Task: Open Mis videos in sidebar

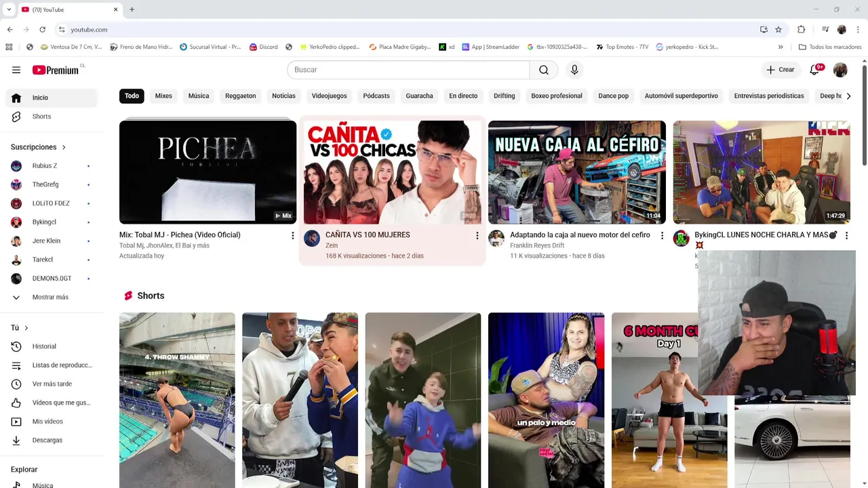Action: (x=52, y=422)
